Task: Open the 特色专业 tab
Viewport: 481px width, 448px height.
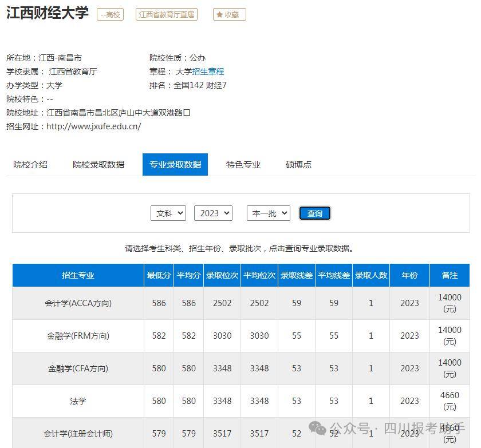Action: (243, 165)
